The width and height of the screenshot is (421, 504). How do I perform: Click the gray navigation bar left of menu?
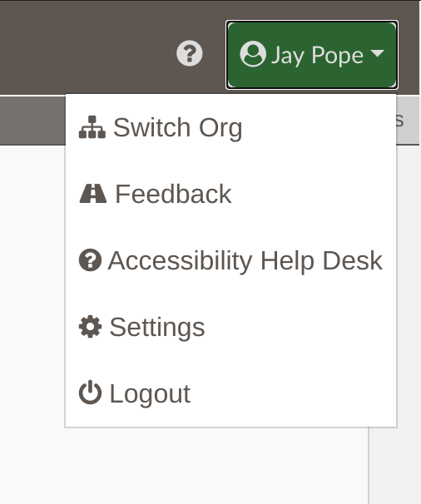pos(32,121)
